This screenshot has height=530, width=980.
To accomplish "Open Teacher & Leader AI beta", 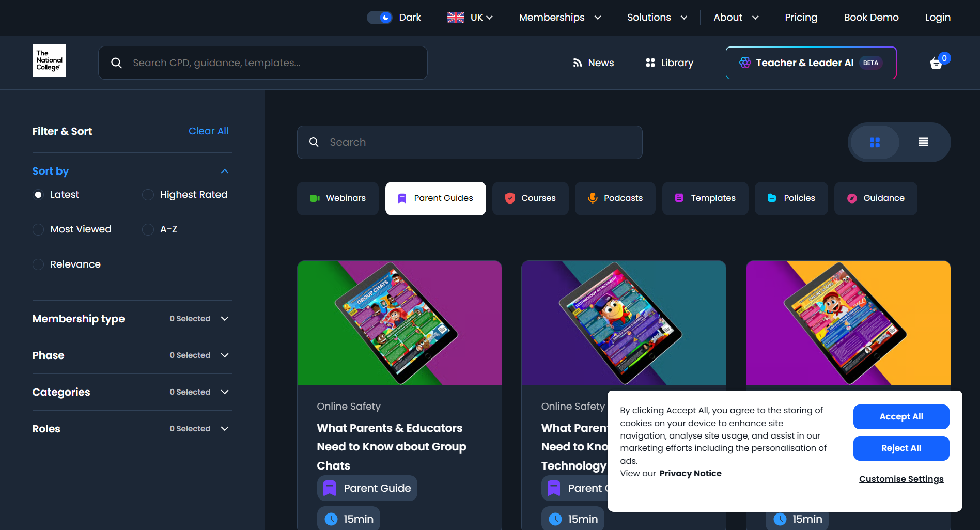I will (811, 63).
